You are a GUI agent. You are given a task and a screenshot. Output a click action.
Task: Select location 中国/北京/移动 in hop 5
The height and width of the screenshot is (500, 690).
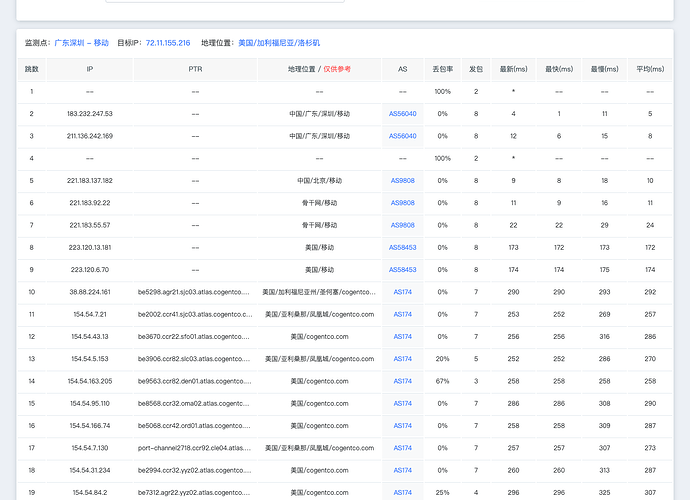tap(319, 180)
